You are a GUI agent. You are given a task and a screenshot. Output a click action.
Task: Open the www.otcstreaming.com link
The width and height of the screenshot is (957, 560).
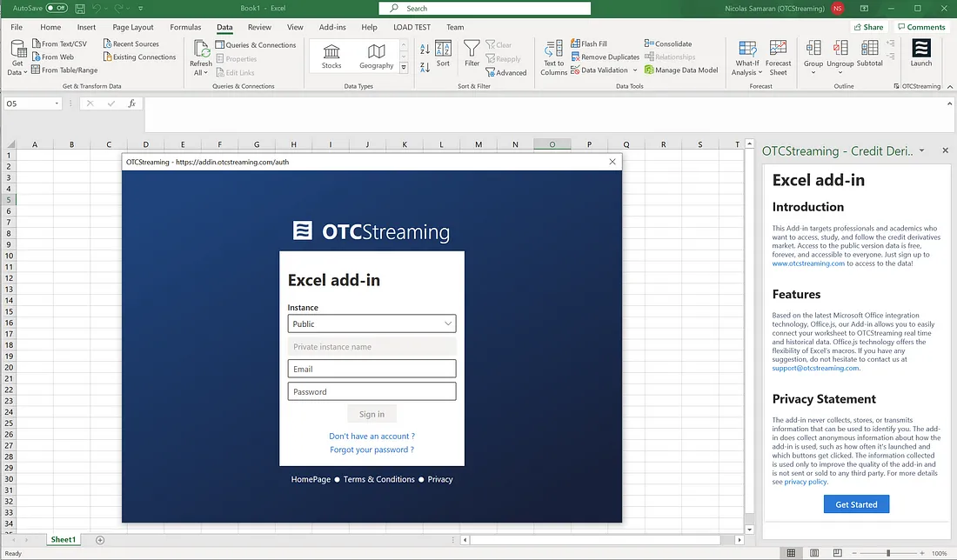click(x=808, y=263)
